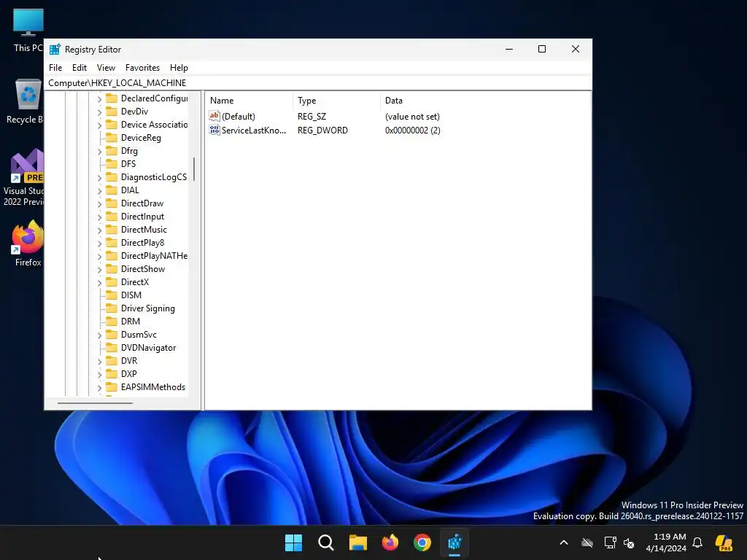
Task: Expand the DevDiv key
Action: [99, 112]
